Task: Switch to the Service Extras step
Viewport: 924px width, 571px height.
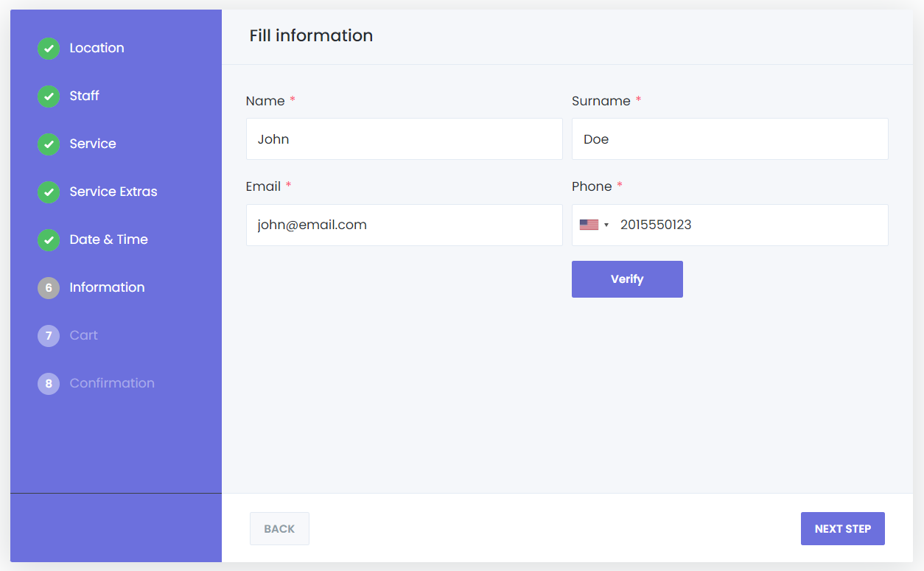Action: click(113, 192)
